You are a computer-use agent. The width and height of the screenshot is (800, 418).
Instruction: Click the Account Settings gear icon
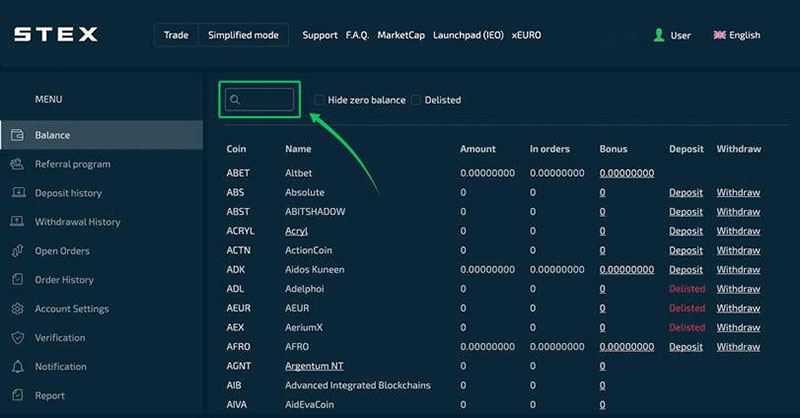pos(17,308)
